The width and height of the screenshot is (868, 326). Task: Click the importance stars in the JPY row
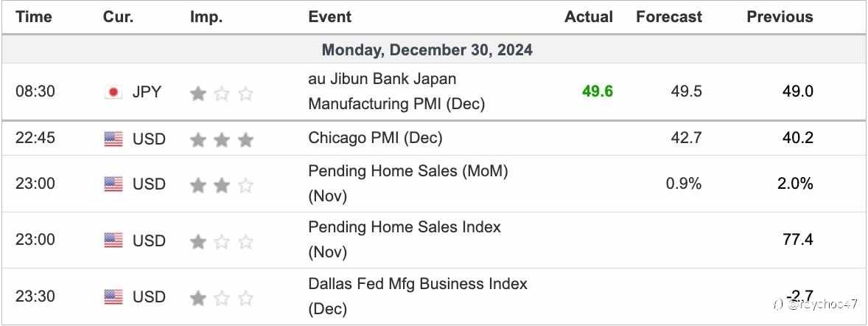[x=221, y=93]
